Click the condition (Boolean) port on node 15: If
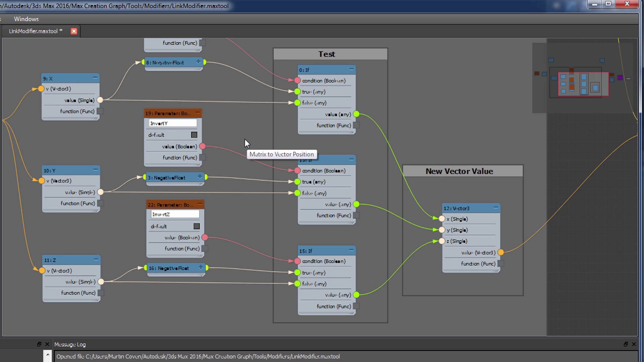Screen dimensions: 644x362 tap(297, 261)
